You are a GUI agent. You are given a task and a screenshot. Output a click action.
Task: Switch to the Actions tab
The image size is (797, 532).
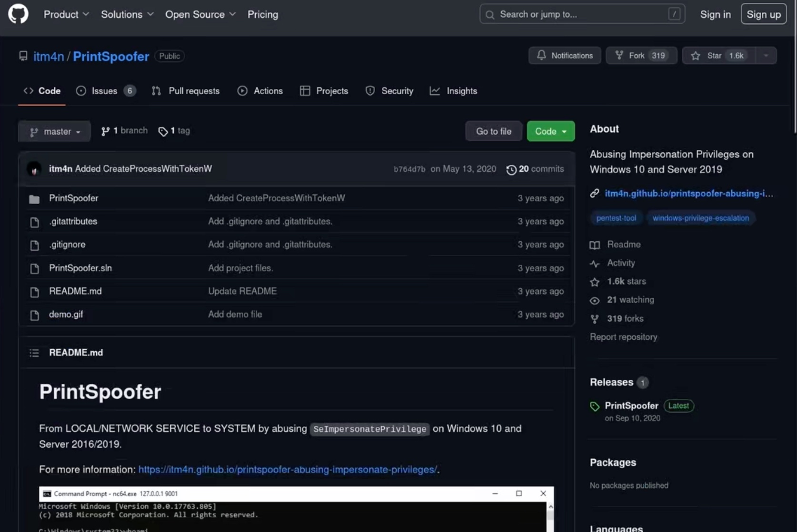260,91
